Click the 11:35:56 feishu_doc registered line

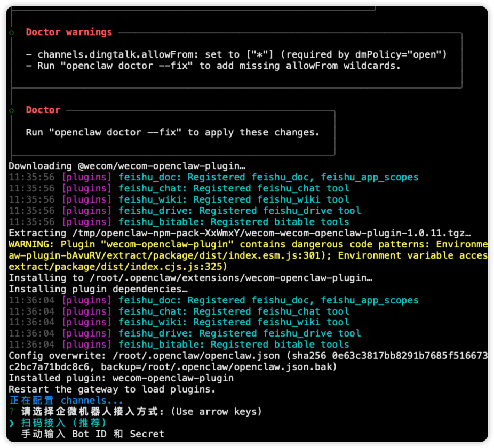213,177
